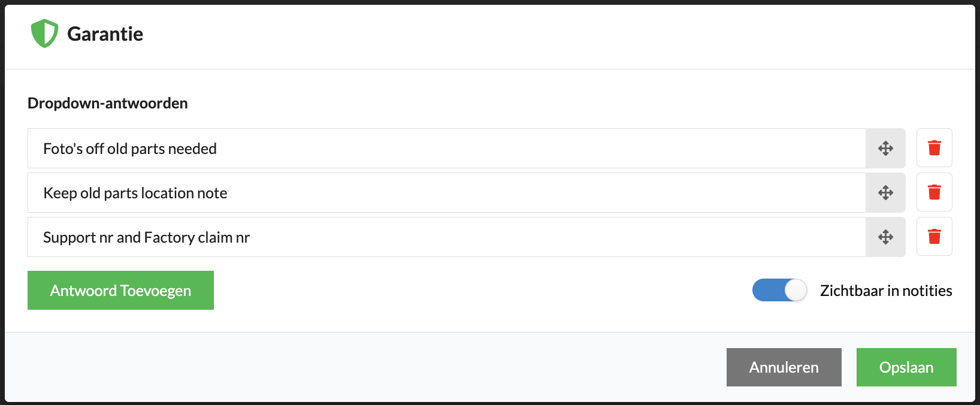Screen dimensions: 980x405
Task: Edit the "Foto's off old parts needed" field
Action: pos(446,148)
